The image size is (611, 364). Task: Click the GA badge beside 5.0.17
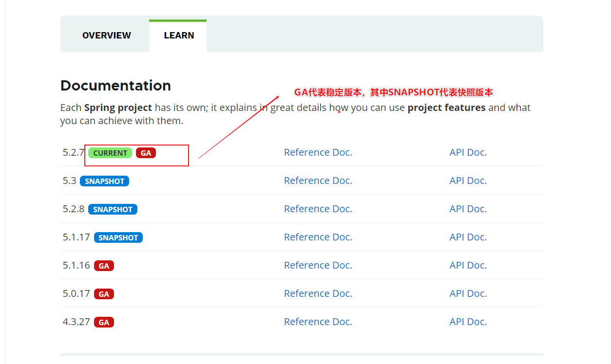pyautogui.click(x=104, y=294)
